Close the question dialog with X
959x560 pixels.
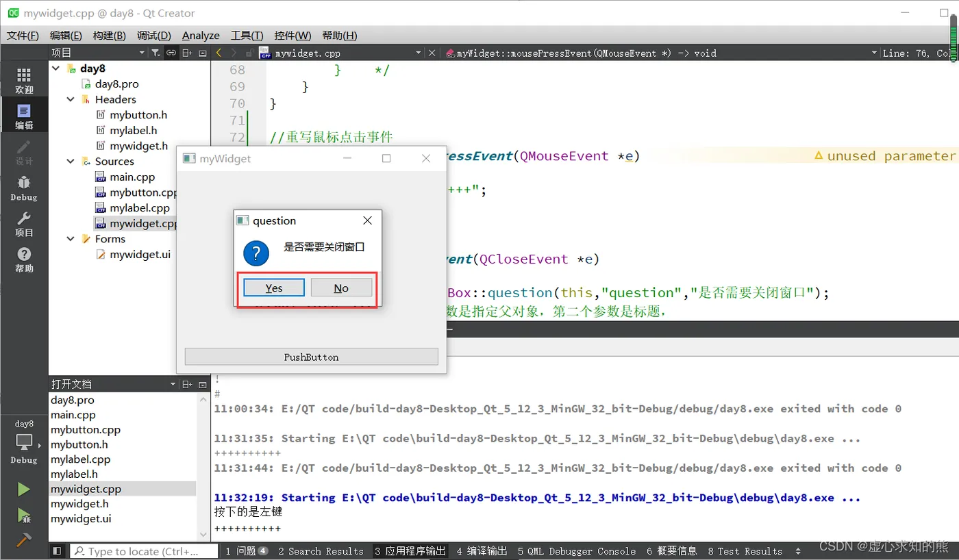tap(367, 220)
